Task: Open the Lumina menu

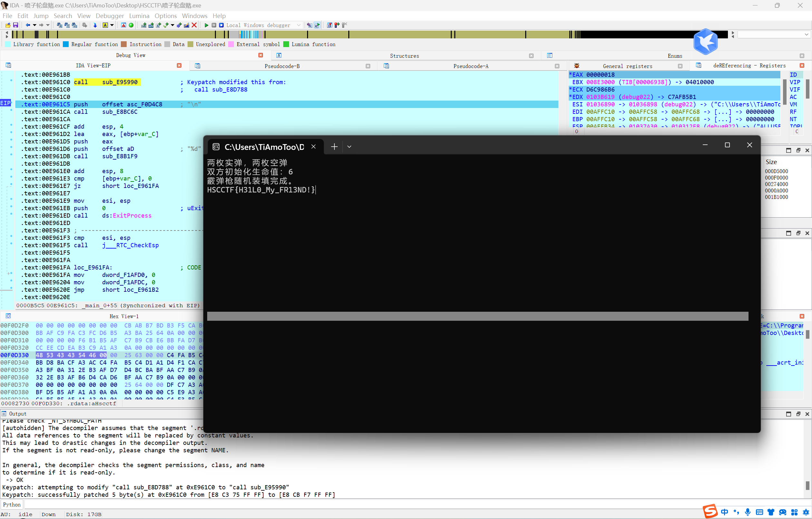Action: coord(139,16)
